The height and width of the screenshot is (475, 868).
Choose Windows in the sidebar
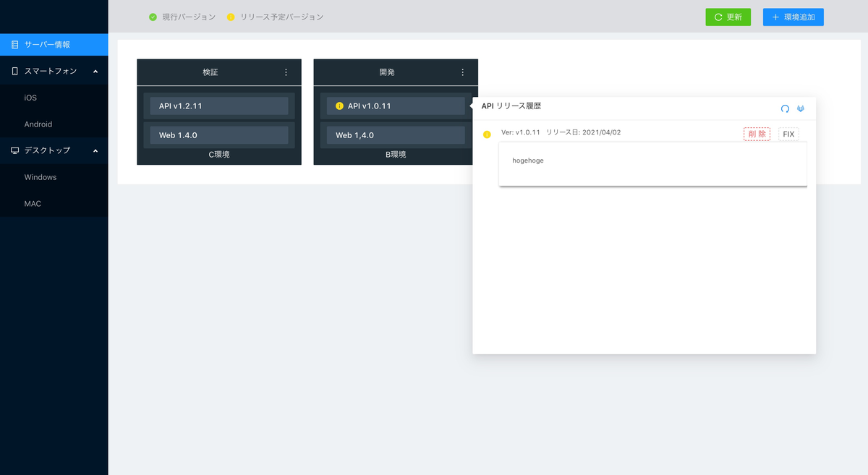click(x=54, y=177)
